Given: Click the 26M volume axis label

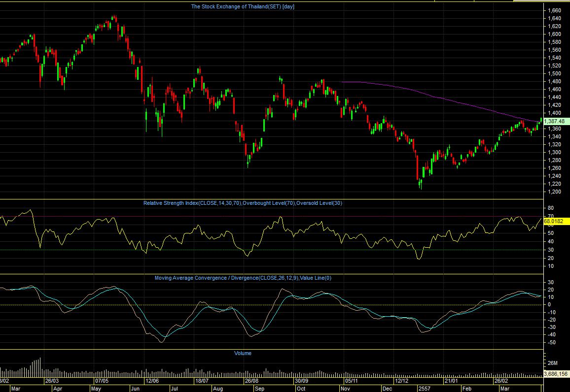Looking at the screenshot, I should point(553,363).
